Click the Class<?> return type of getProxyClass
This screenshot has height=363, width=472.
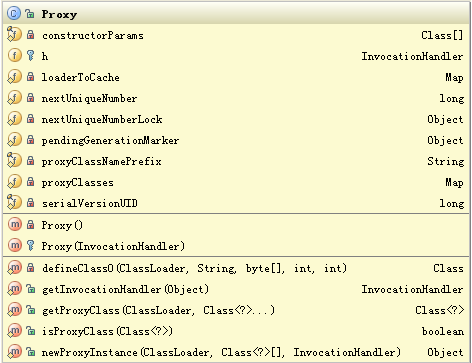click(439, 310)
